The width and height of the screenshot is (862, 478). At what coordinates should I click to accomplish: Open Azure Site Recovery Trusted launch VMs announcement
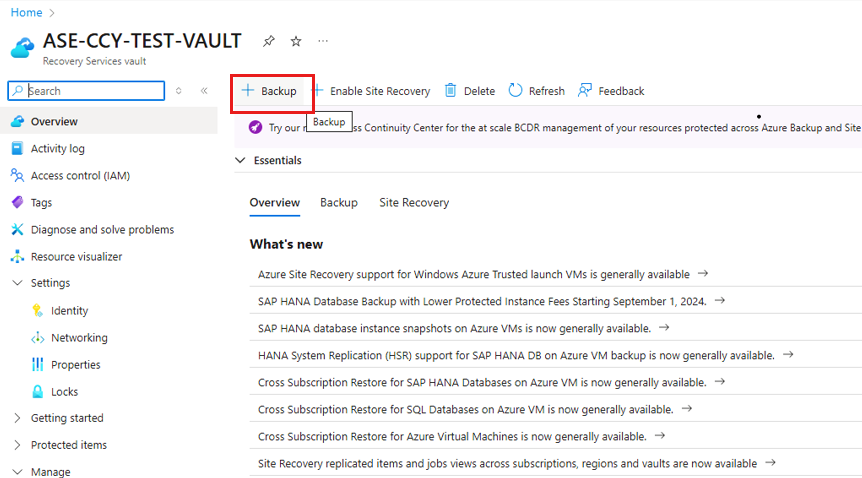(x=473, y=274)
